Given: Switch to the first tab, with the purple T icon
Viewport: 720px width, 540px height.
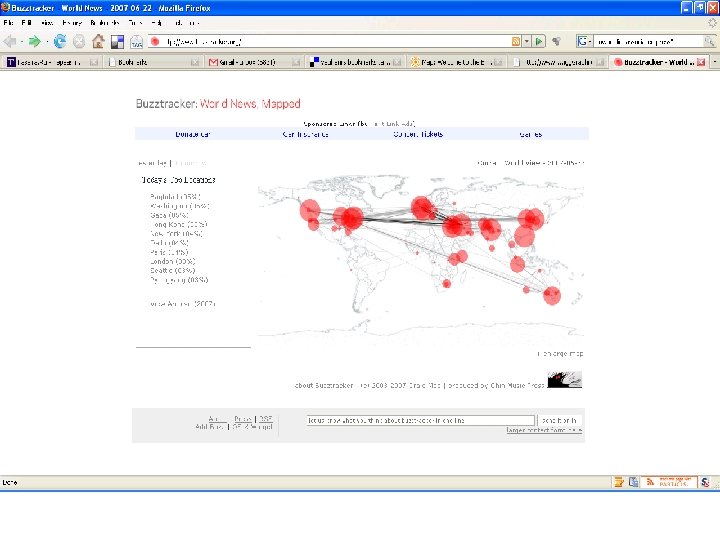Looking at the screenshot, I should pyautogui.click(x=52, y=62).
